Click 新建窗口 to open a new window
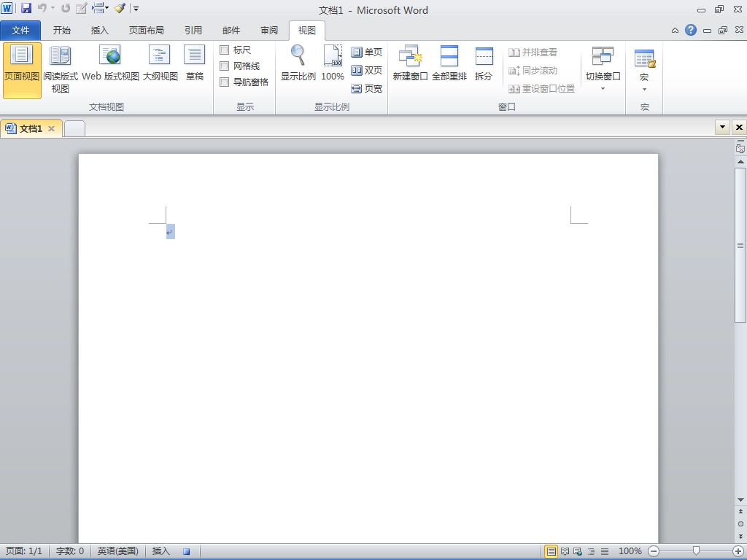 pyautogui.click(x=410, y=63)
